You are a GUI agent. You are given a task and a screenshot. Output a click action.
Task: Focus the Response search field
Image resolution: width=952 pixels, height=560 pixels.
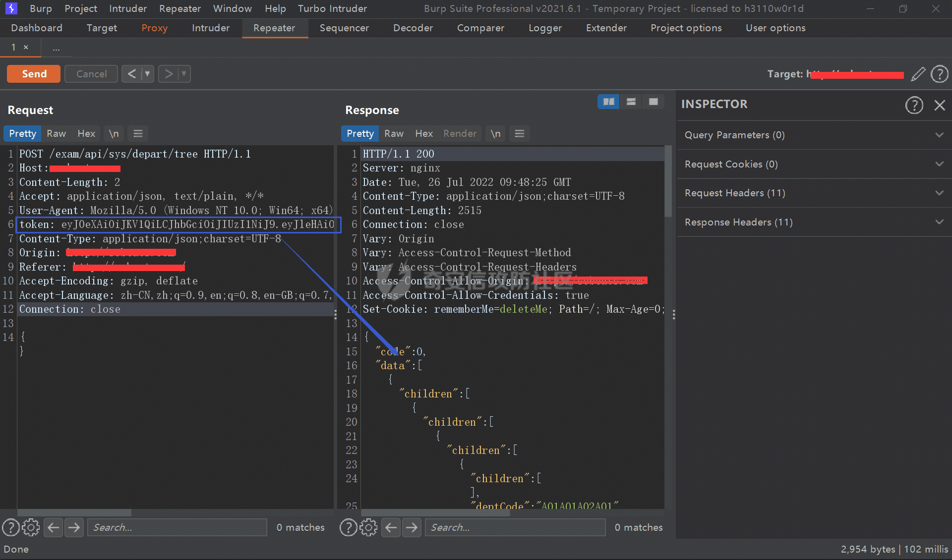pos(515,527)
